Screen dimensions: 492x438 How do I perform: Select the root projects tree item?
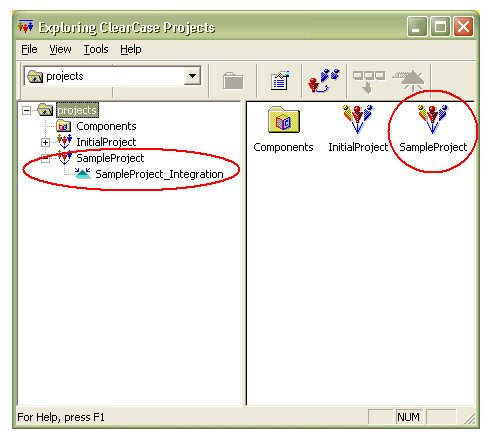click(77, 110)
